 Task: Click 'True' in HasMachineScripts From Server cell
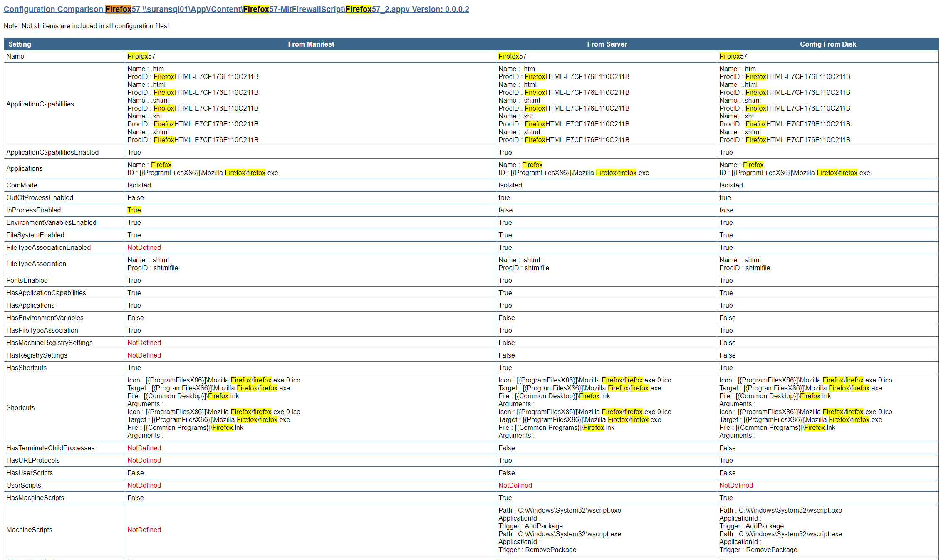pyautogui.click(x=505, y=498)
